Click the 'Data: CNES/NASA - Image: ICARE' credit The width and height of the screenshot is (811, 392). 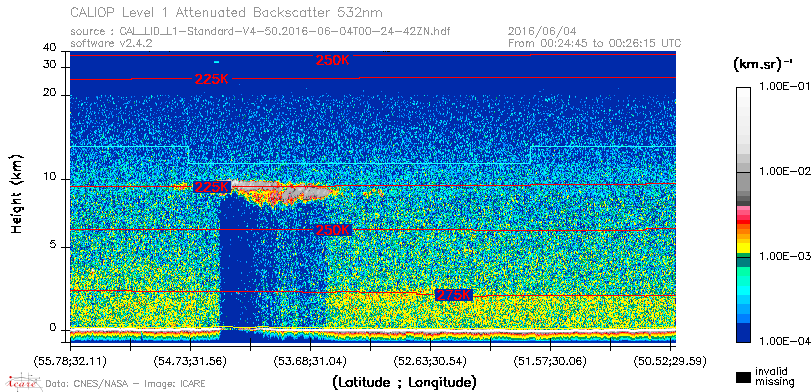click(x=125, y=384)
